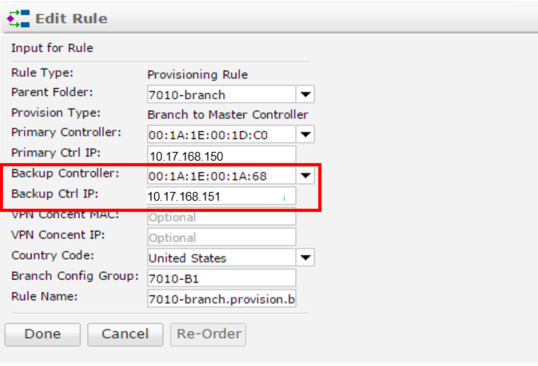
Task: Click the Done button
Action: pos(43,334)
